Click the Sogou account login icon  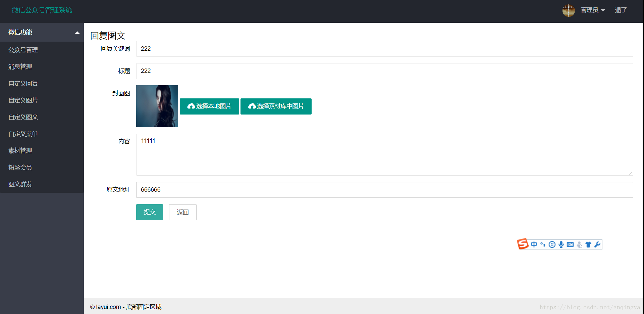pos(579,245)
